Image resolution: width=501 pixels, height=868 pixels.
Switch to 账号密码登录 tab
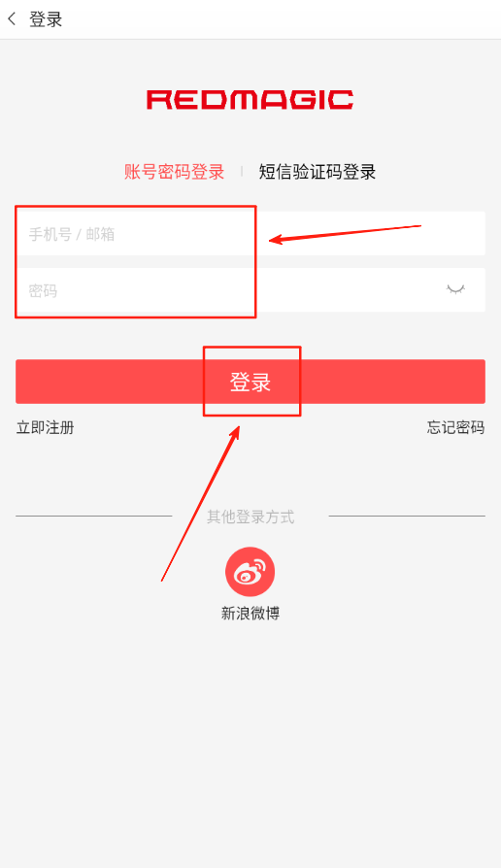click(x=175, y=172)
